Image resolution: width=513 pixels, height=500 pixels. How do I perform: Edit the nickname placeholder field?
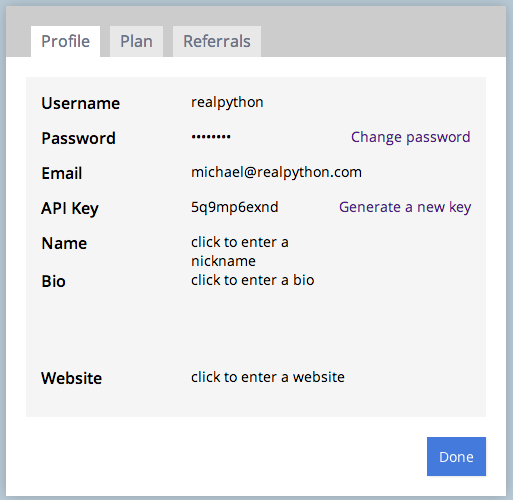(x=240, y=251)
